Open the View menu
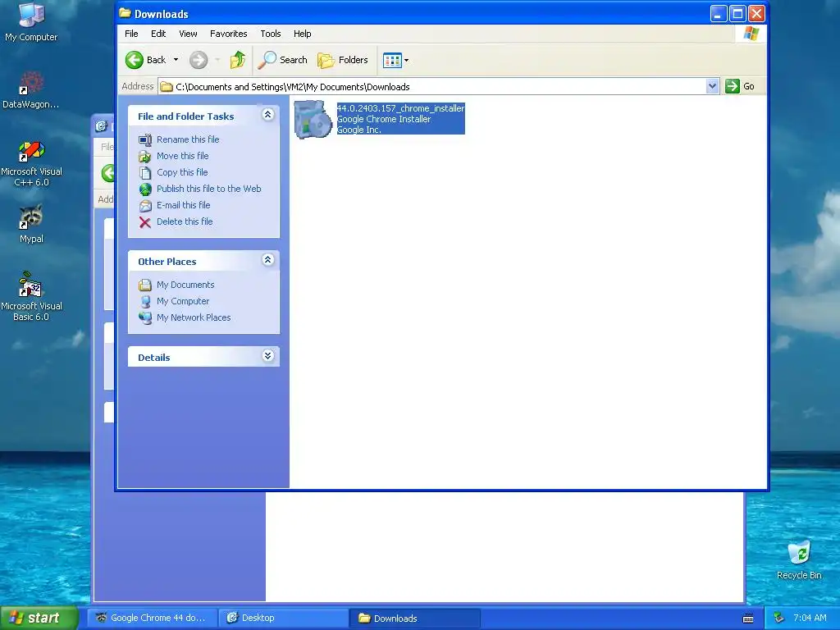 click(x=188, y=34)
